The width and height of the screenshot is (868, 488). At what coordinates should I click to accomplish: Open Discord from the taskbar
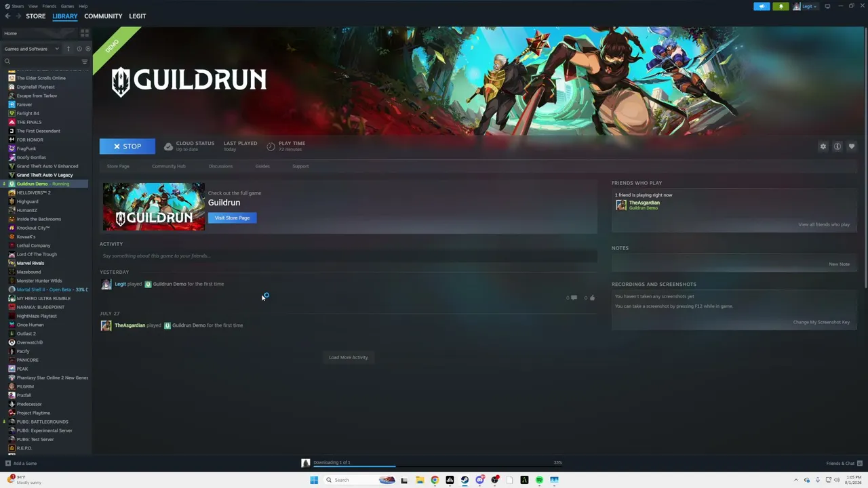coord(479,480)
